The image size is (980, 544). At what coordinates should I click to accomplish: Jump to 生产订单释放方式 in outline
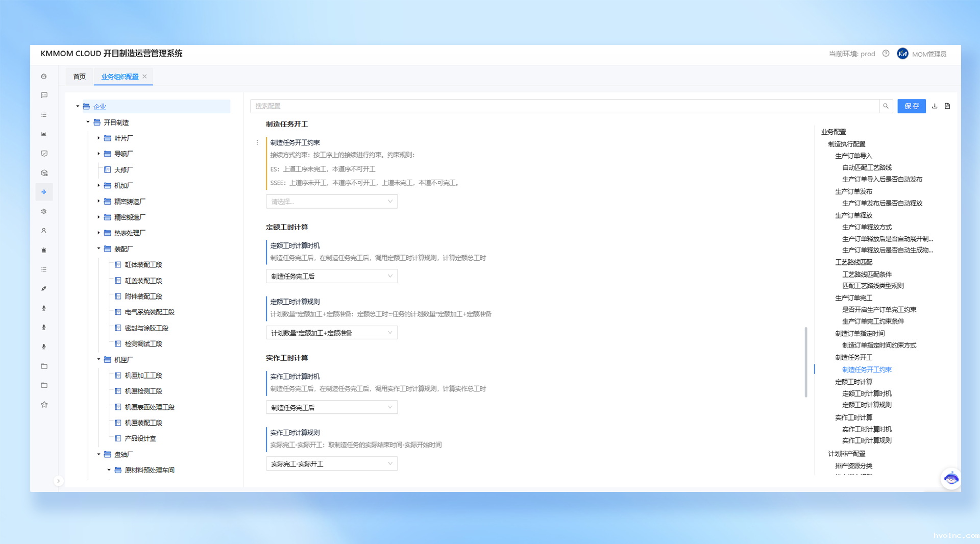867,227
